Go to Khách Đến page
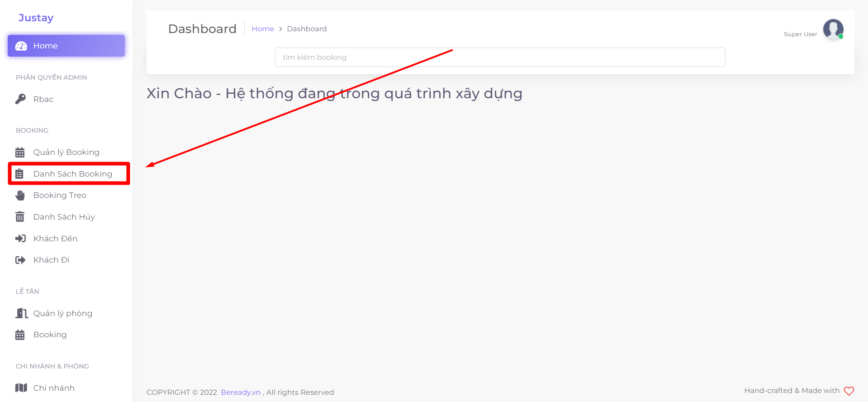This screenshot has height=402, width=868. [x=55, y=239]
